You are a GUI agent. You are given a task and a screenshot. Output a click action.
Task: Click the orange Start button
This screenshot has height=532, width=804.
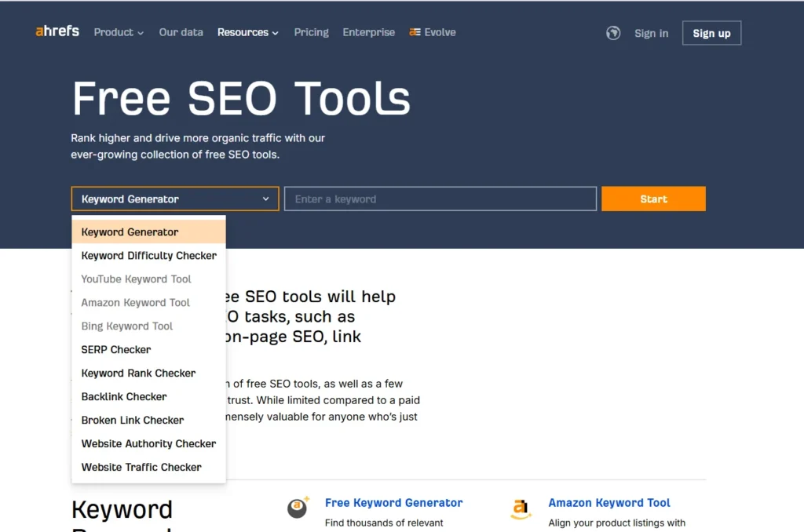(x=653, y=199)
